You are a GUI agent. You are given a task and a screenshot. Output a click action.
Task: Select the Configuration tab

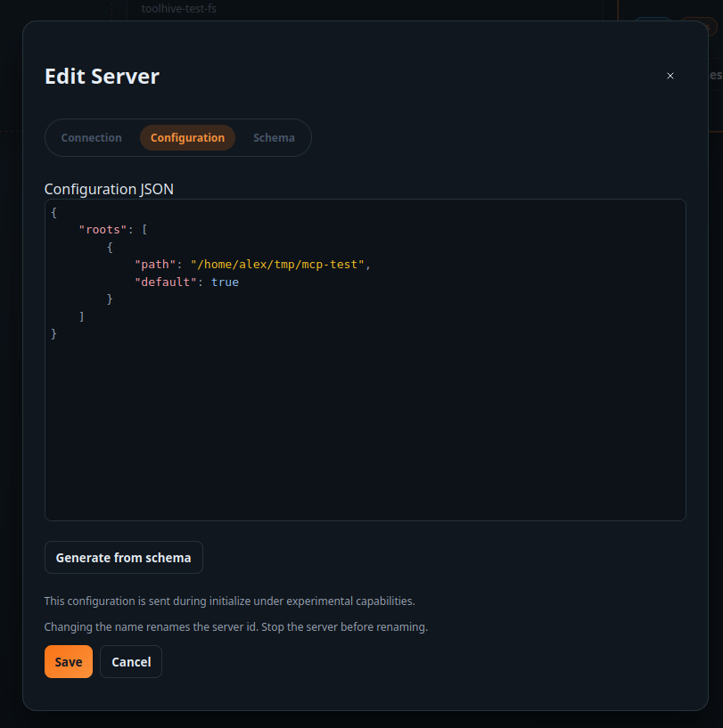coord(187,137)
